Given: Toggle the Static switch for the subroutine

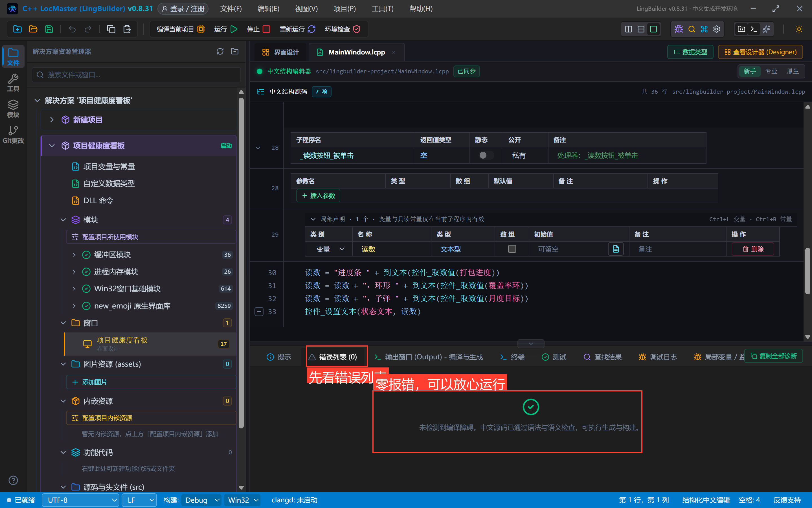Looking at the screenshot, I should (486, 155).
